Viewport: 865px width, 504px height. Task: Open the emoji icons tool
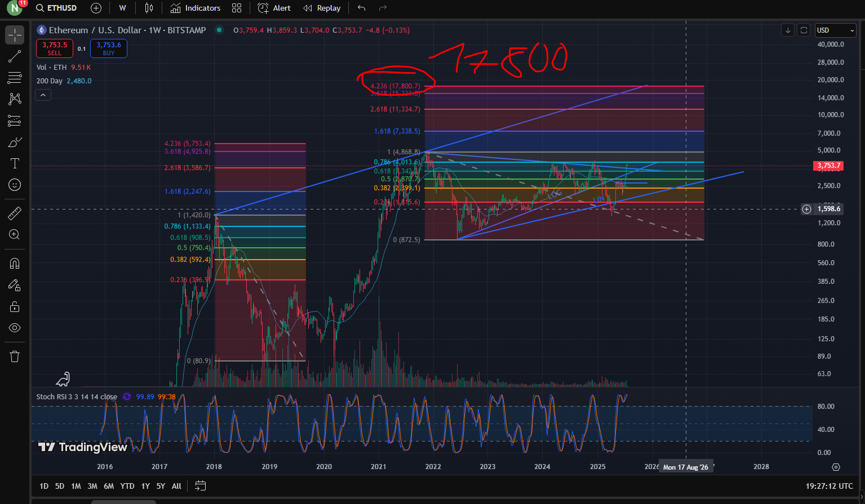[15, 185]
